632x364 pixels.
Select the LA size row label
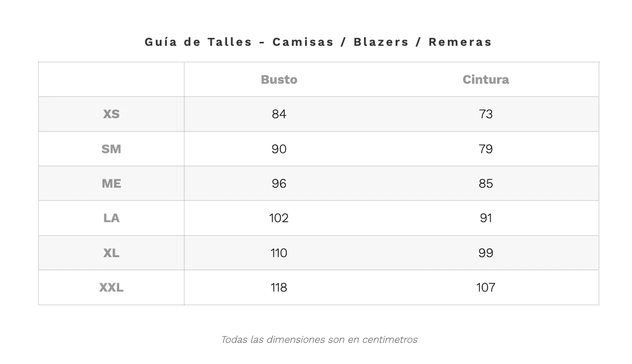(111, 218)
